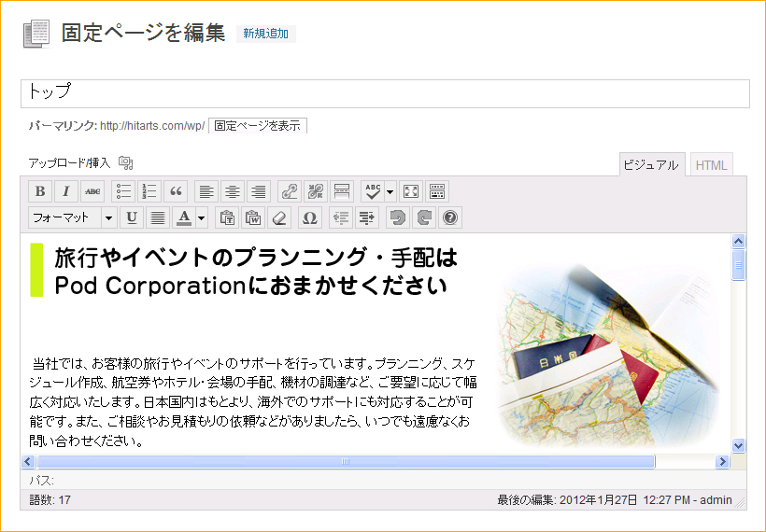Viewport: 766px width, 532px height.
Task: Center align the text
Action: tap(232, 191)
